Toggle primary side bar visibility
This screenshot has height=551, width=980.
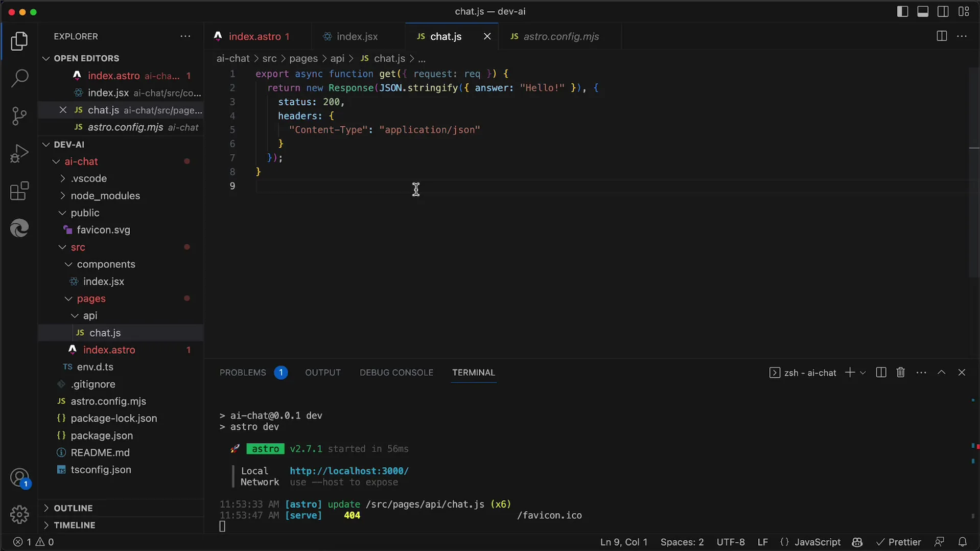(x=902, y=11)
